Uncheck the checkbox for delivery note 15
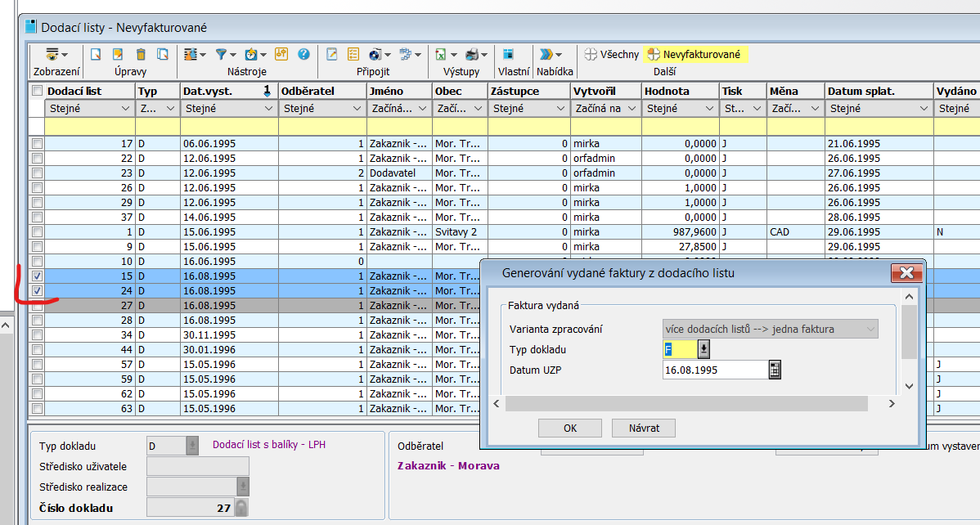This screenshot has height=525, width=980. click(37, 276)
